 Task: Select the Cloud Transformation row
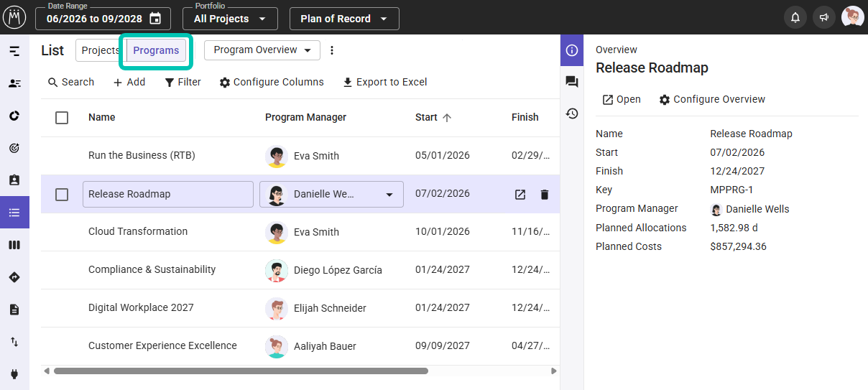[300, 232]
